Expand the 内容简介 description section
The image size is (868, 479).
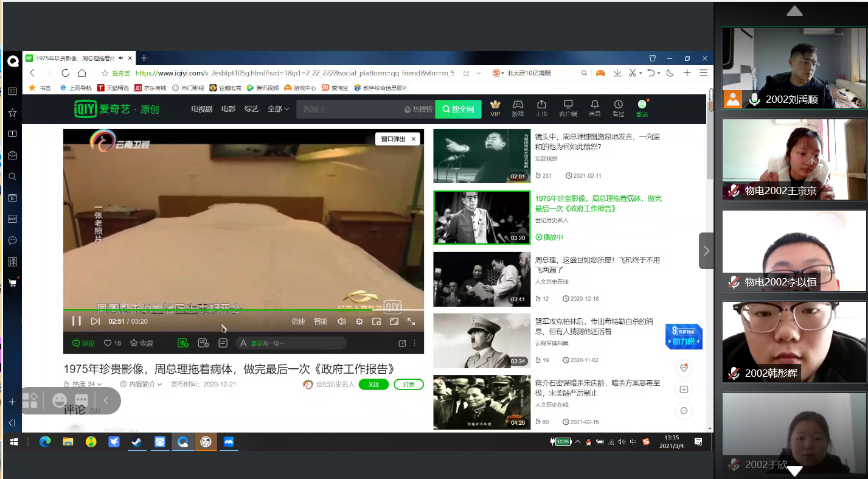[141, 384]
